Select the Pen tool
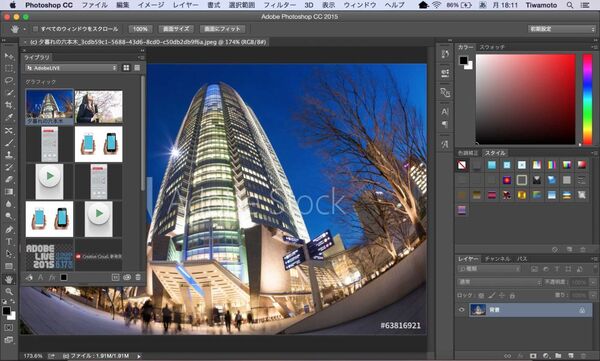 8,229
